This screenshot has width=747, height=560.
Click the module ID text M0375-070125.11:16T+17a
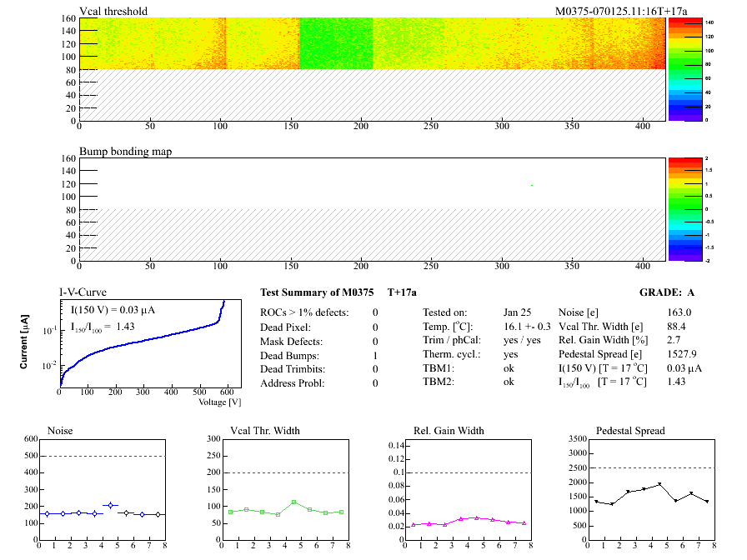(621, 11)
